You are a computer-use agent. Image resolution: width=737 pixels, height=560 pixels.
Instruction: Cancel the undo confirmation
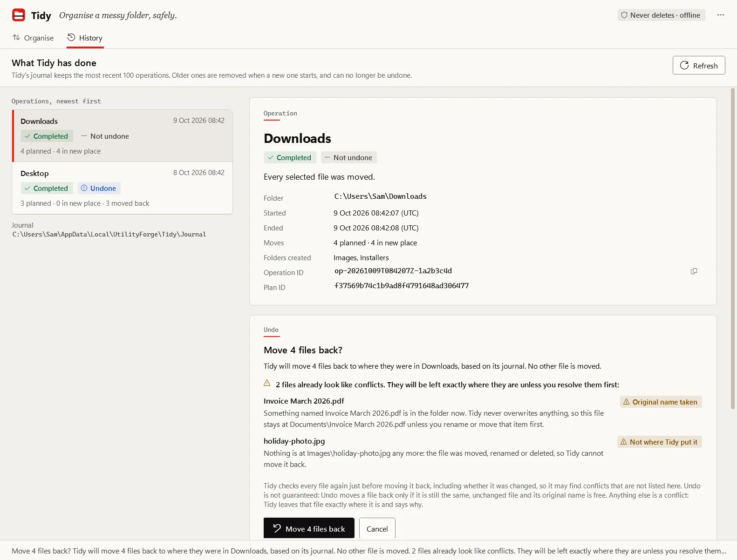(377, 528)
